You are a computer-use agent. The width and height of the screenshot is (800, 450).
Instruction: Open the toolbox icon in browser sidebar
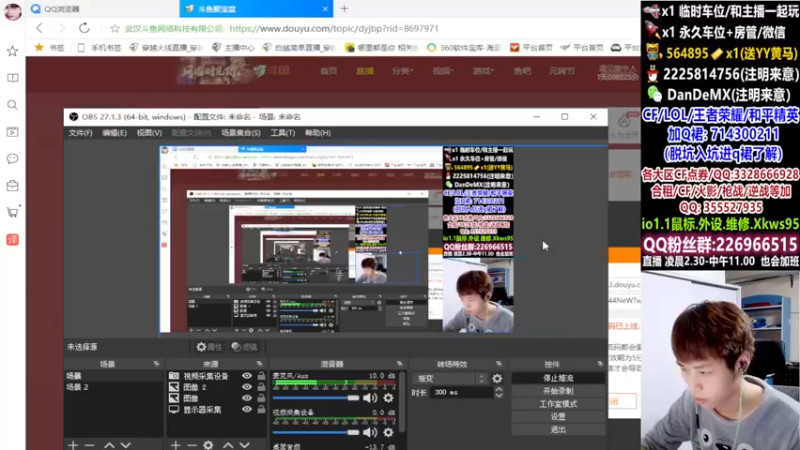pyautogui.click(x=12, y=186)
